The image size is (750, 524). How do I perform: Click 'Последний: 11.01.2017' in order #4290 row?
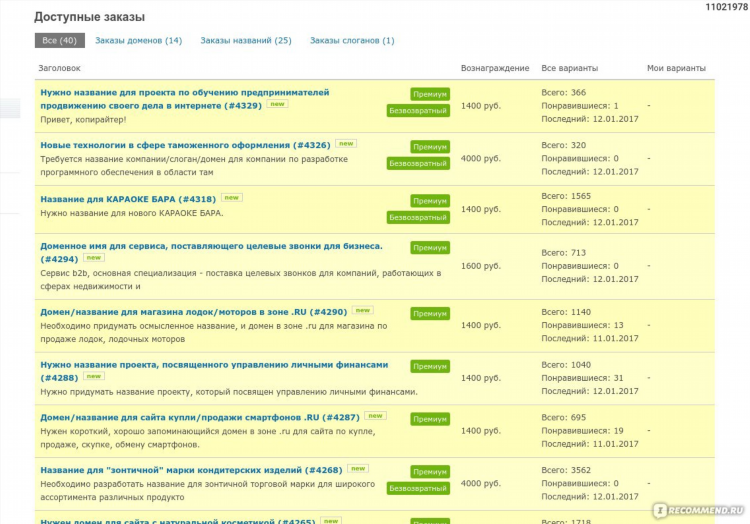(x=590, y=338)
